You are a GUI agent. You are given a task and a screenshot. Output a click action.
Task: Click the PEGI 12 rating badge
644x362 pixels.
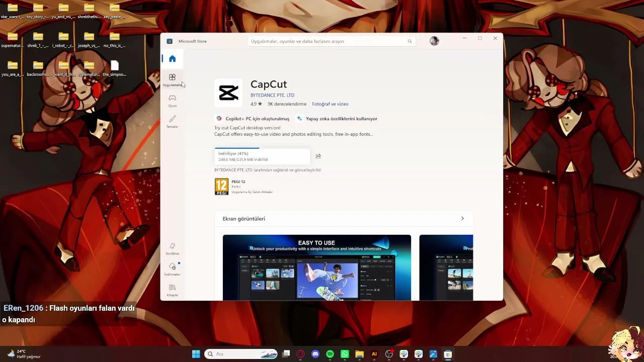pyautogui.click(x=221, y=187)
